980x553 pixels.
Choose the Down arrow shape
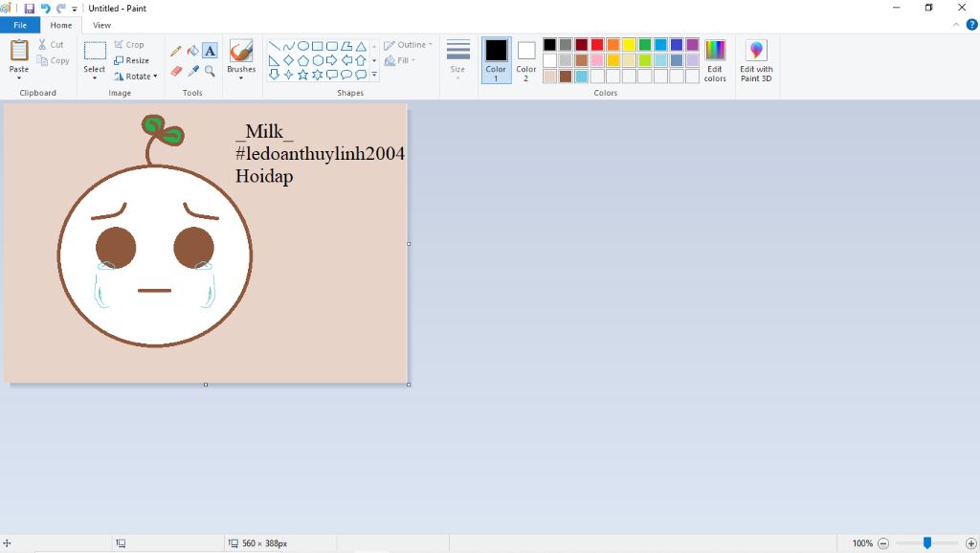[275, 75]
